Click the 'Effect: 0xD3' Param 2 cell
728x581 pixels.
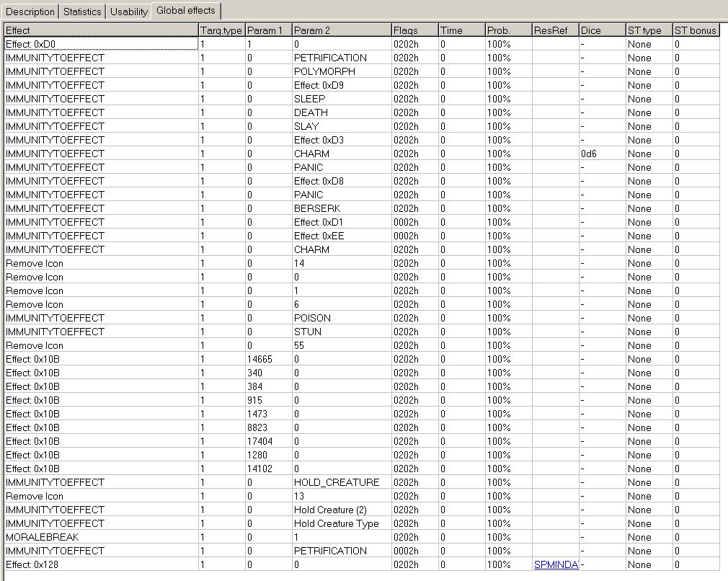[342, 141]
